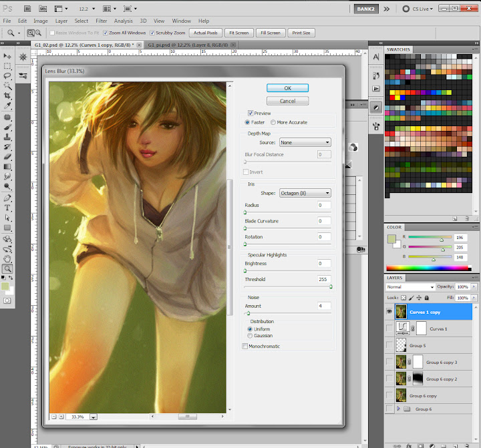Open the Character panel icon
This screenshot has height=448, width=481.
coord(376,57)
